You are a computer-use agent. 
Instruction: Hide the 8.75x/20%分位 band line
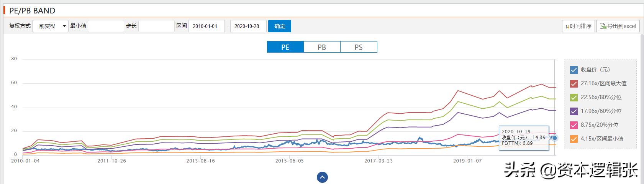point(574,125)
